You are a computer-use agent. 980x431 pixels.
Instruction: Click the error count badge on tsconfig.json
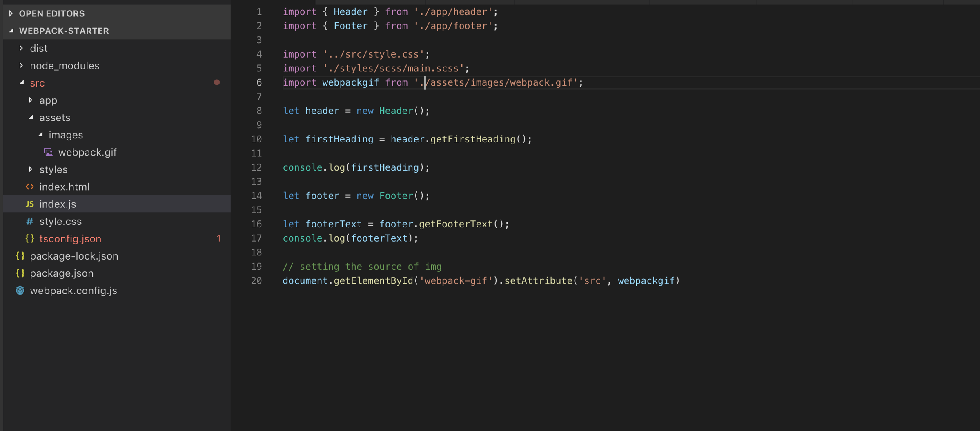pos(219,238)
